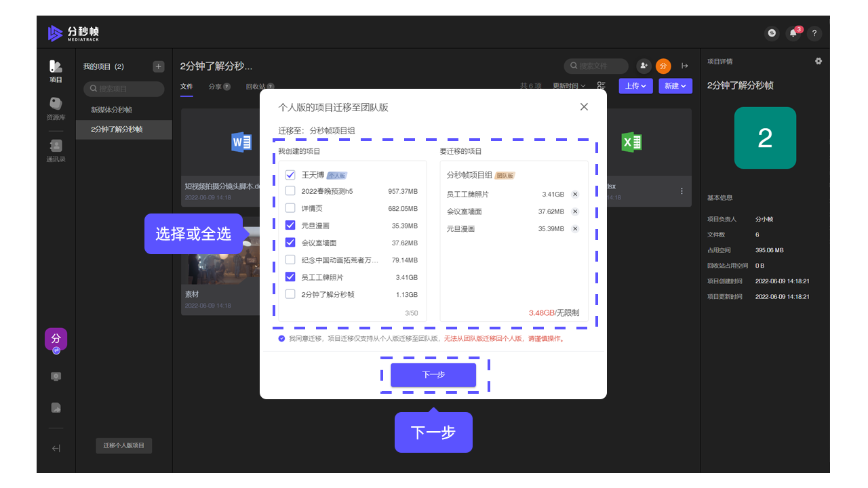Switch to the 文件 tab
Viewport: 868px width, 488px height.
186,87
